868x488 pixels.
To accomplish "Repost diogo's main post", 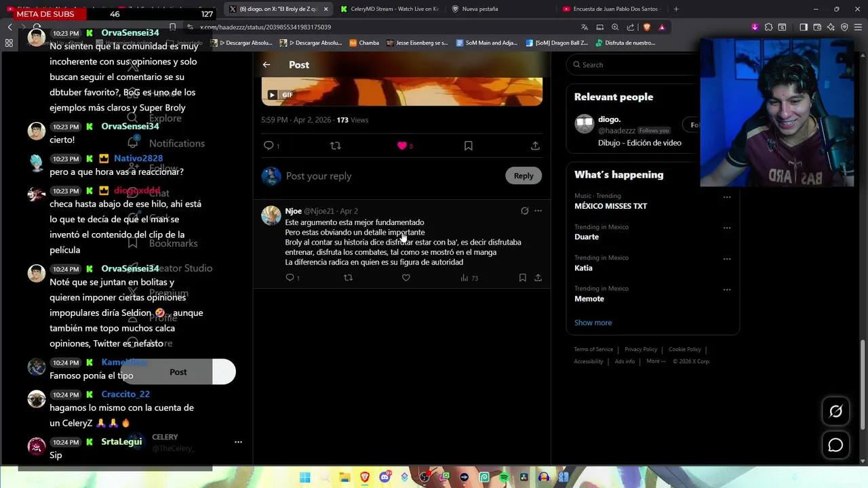I will tap(335, 146).
